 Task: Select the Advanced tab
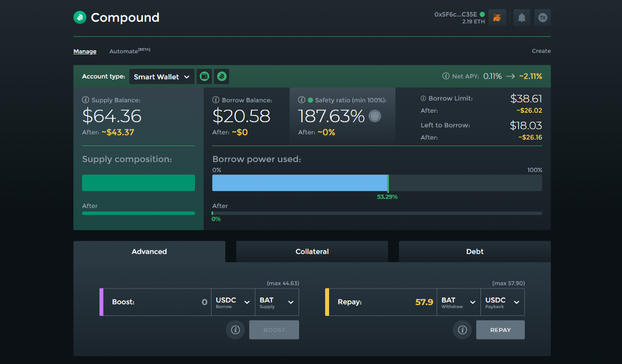click(149, 252)
